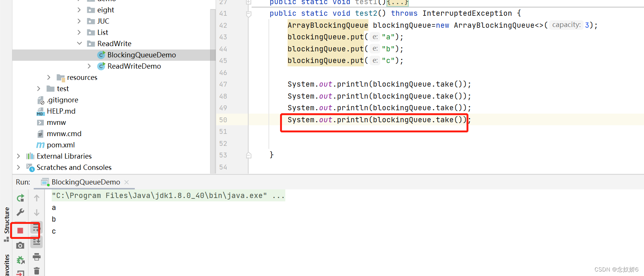Select the eight folder in project tree
Screen dimensions: 644x276
pyautogui.click(x=106, y=10)
